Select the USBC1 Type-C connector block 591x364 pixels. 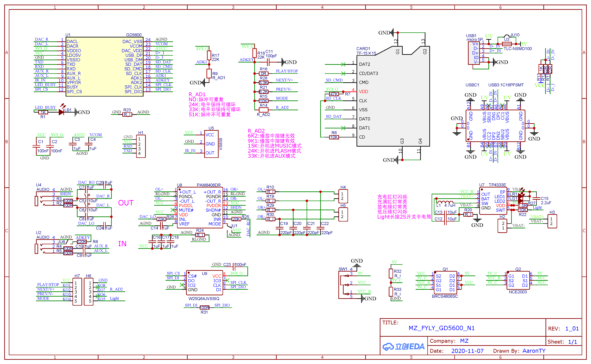click(495, 126)
